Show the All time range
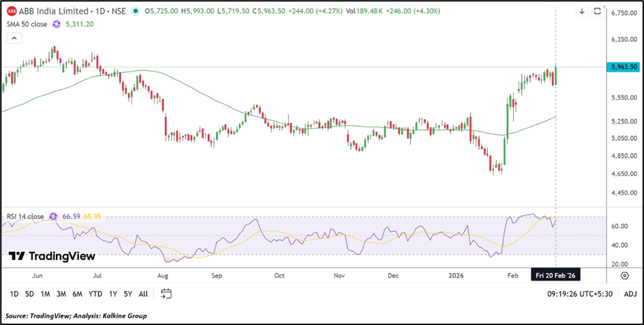Screen dimensions: 644x325 (143, 294)
